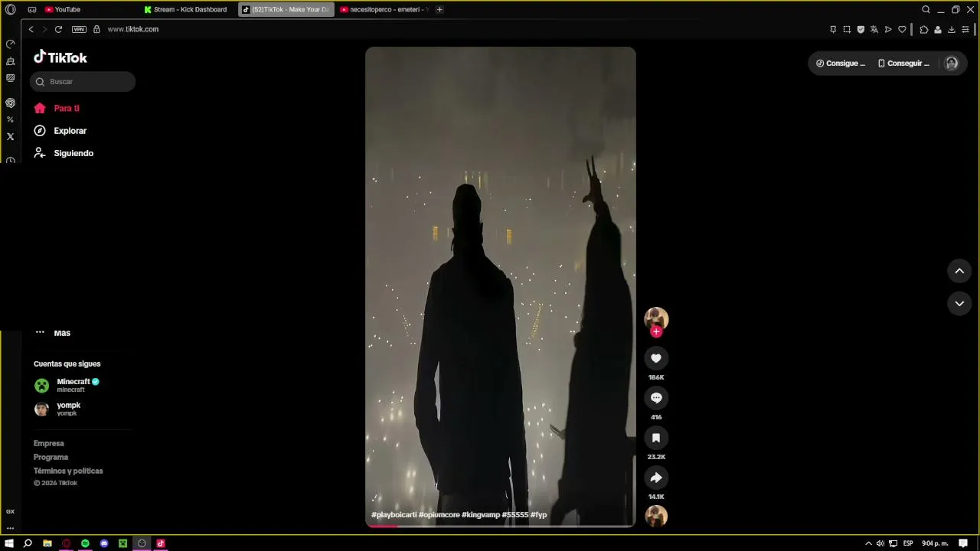Open the Easy Setup sliders panel
980x551 pixels.
[965, 29]
